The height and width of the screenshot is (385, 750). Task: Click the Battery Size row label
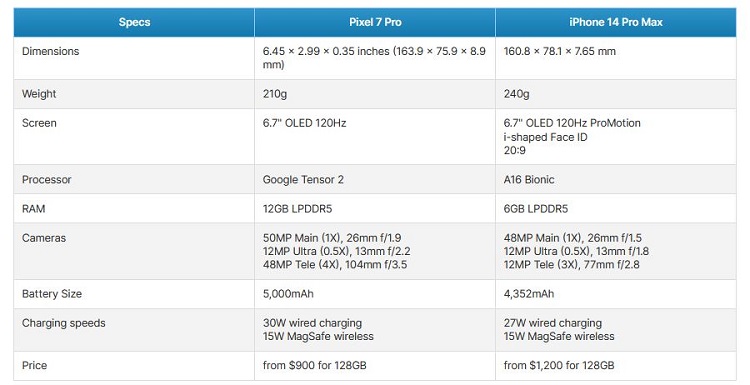(52, 294)
